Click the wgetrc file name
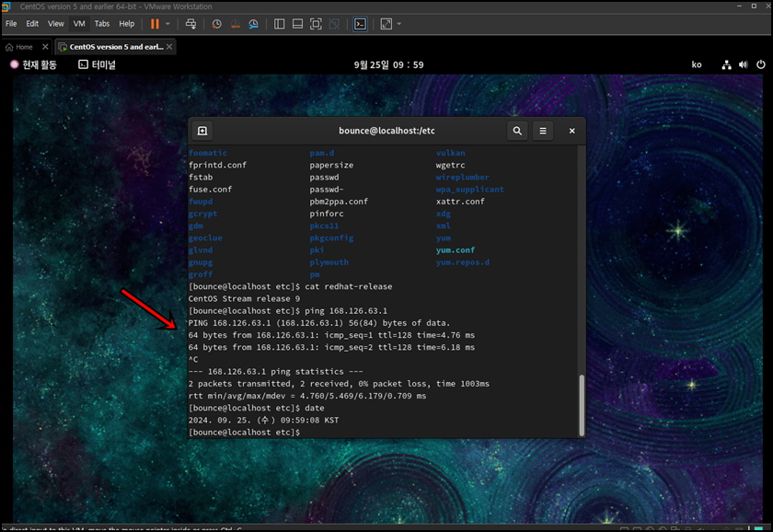This screenshot has height=532, width=773. coord(451,165)
